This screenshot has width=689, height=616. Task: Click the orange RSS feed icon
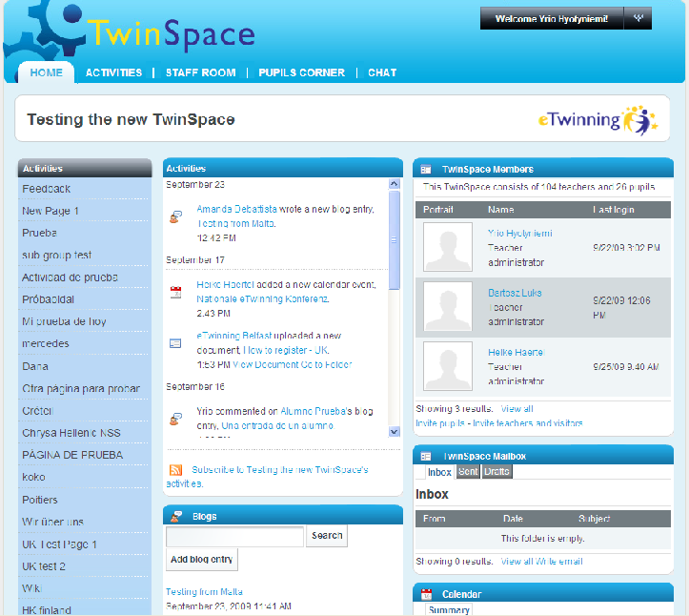click(x=175, y=470)
